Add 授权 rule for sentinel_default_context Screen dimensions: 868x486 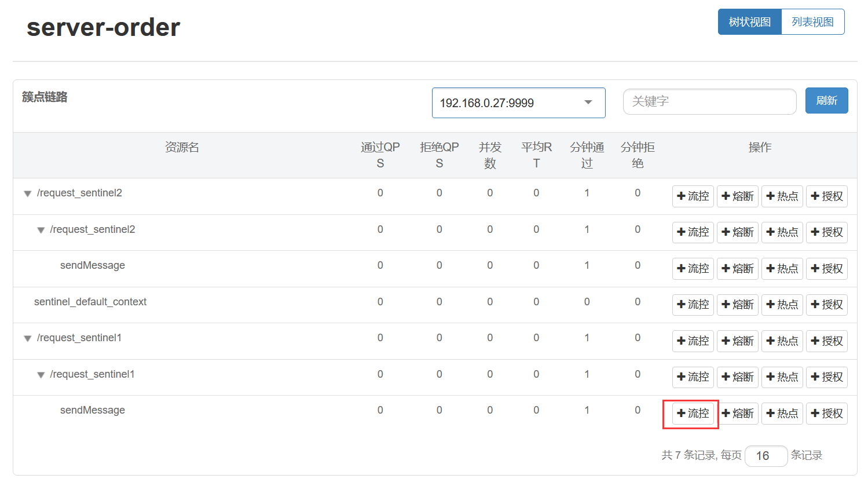[x=826, y=305]
